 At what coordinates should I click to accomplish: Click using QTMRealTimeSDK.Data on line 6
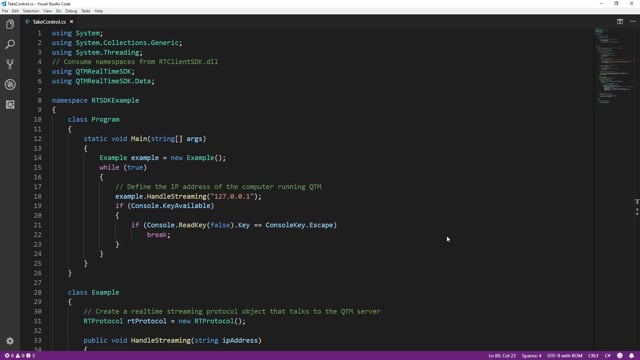click(103, 81)
